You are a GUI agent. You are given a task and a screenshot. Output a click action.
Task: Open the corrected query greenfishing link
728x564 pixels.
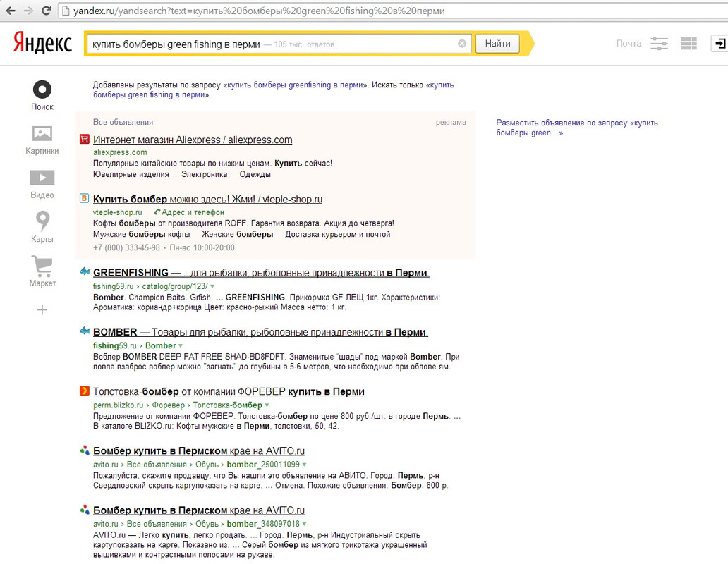pos(296,85)
